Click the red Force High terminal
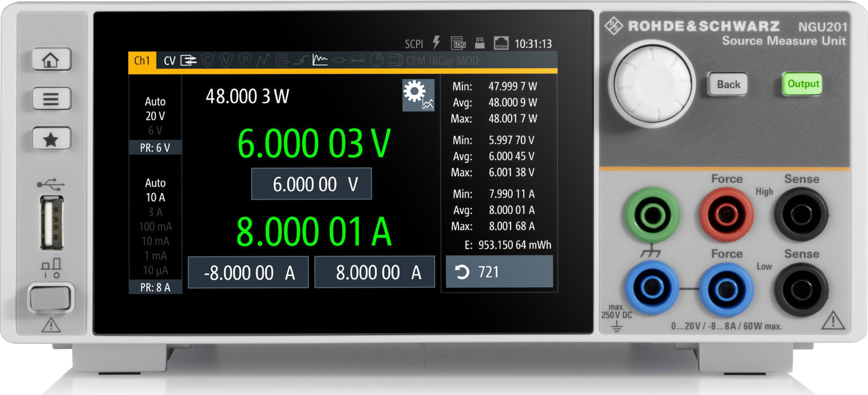Viewport: 868px width, 395px height. [726, 214]
